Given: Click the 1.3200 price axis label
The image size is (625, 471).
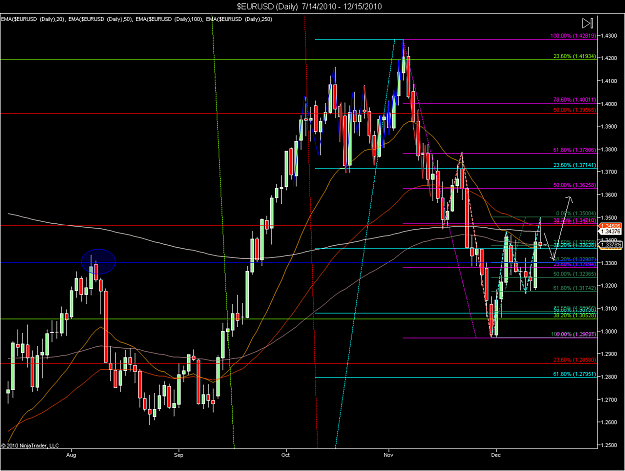Looking at the screenshot, I should [609, 286].
